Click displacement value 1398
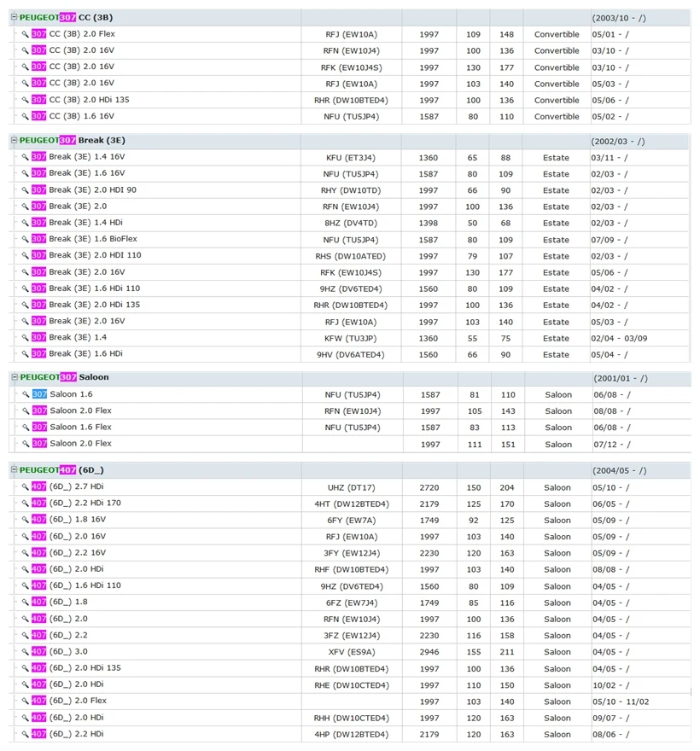700x751 pixels. coord(429,224)
